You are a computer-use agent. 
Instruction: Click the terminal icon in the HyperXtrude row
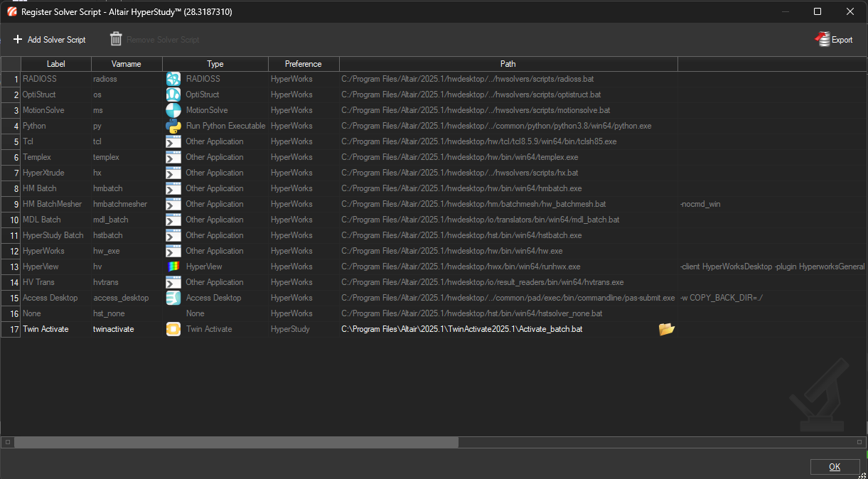coord(173,173)
